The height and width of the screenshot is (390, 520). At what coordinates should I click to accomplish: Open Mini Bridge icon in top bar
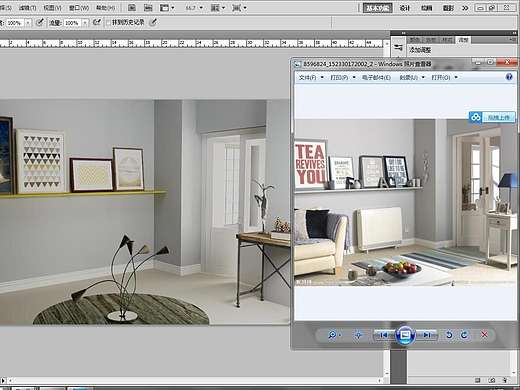[148, 7]
